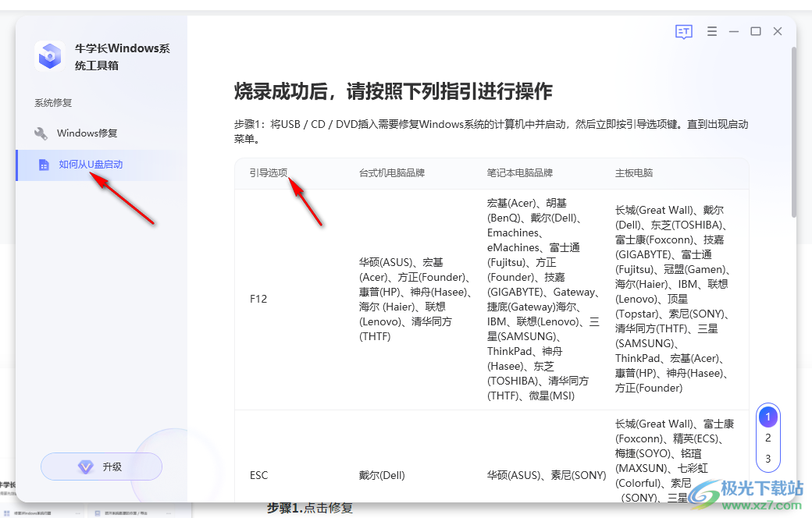Click the F12 row motherboard brands cell
Viewport: 812px width, 518px height.
(673, 299)
